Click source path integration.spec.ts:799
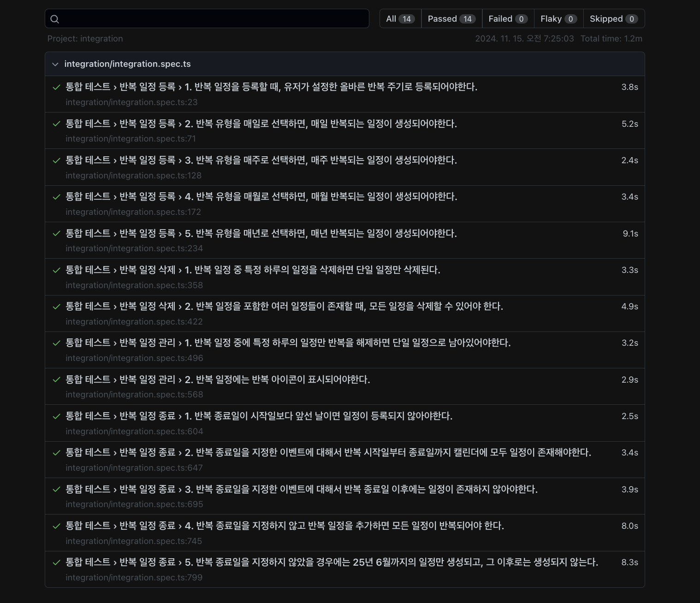 [134, 578]
